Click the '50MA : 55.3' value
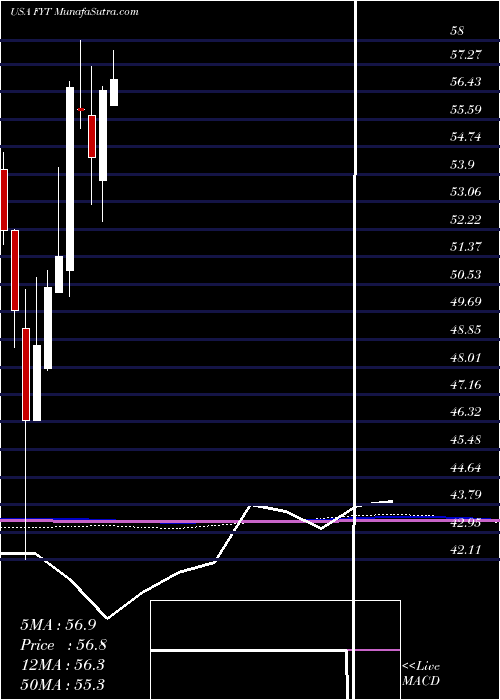The height and width of the screenshot is (700, 500). [x=62, y=684]
